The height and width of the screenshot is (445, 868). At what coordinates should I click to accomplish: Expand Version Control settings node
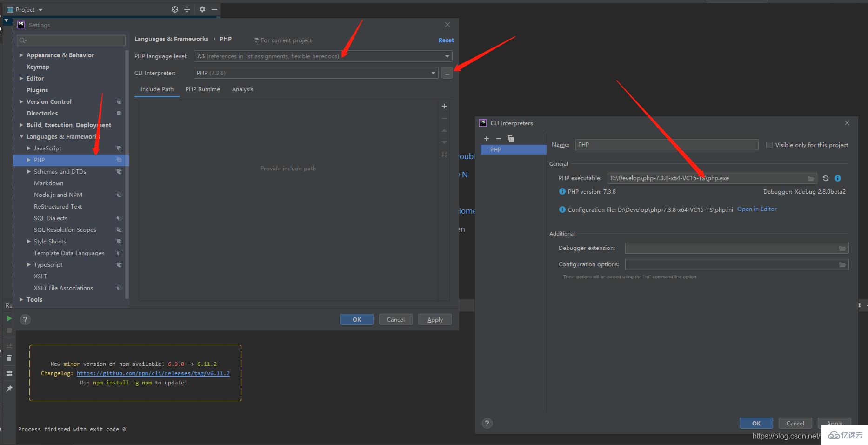pos(21,101)
